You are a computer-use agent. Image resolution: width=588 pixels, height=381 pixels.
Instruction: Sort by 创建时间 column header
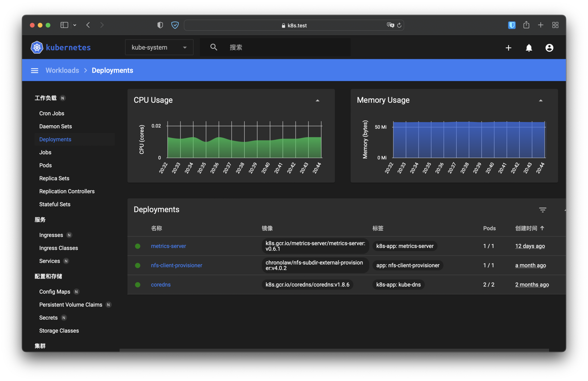point(526,228)
